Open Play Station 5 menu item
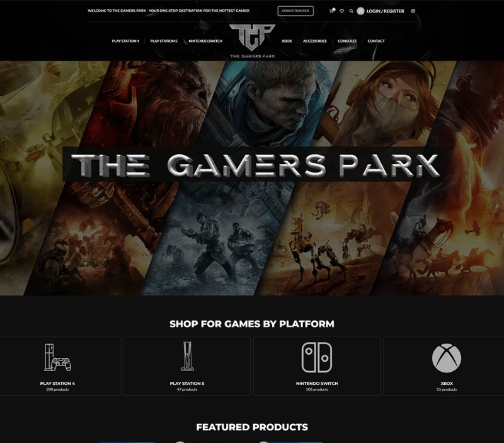504x443 pixels. click(164, 41)
